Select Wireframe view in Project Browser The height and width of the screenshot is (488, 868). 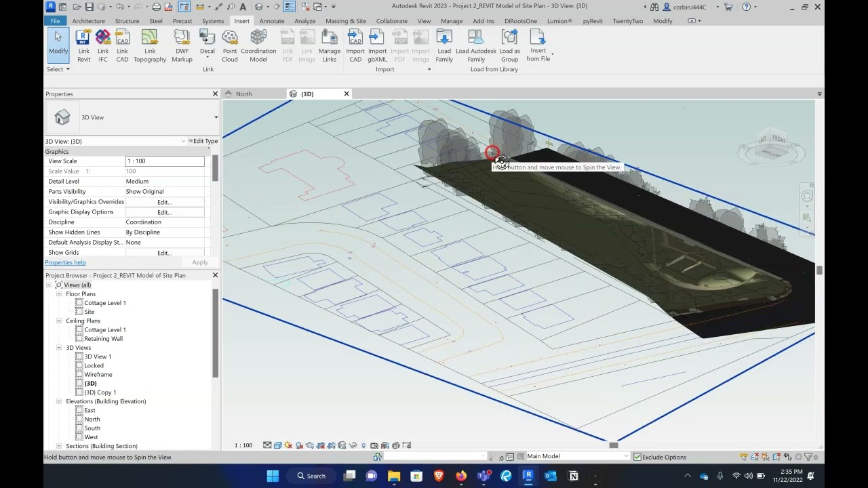[x=98, y=374]
